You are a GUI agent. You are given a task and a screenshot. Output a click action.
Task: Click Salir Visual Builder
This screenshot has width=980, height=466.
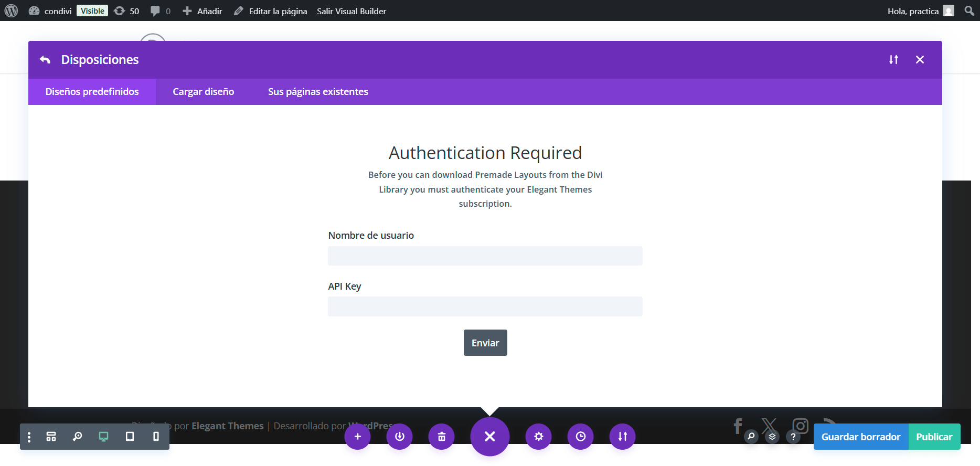(351, 10)
